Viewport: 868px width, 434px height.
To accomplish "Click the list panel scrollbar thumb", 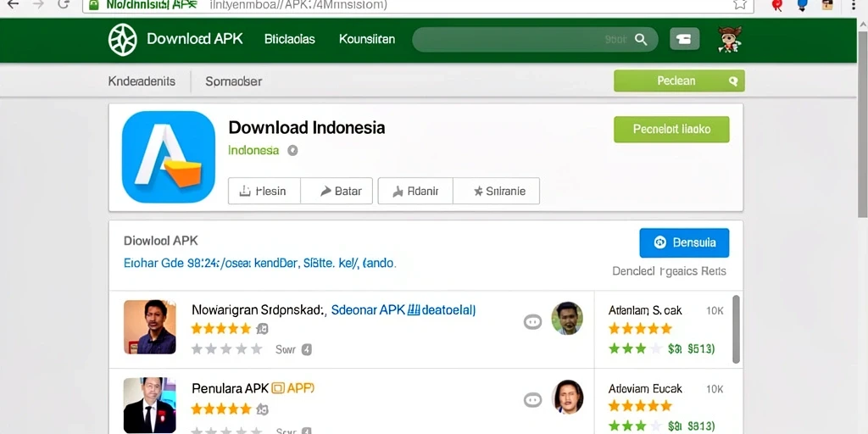I will (x=736, y=330).
